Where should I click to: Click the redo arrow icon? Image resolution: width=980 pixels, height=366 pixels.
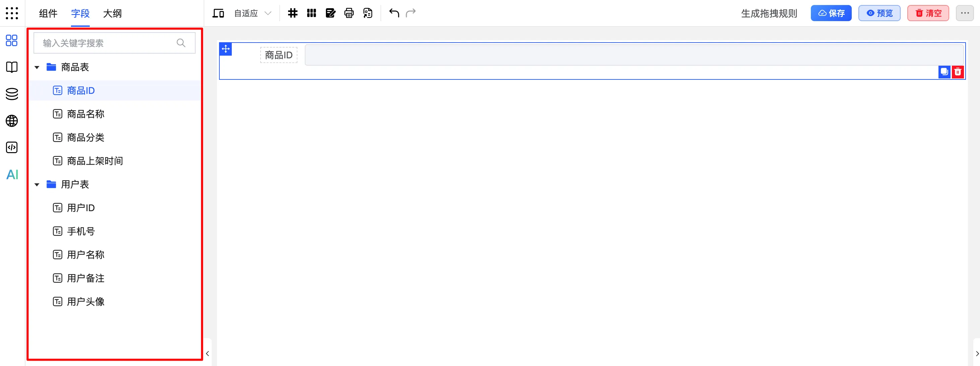[x=411, y=13]
